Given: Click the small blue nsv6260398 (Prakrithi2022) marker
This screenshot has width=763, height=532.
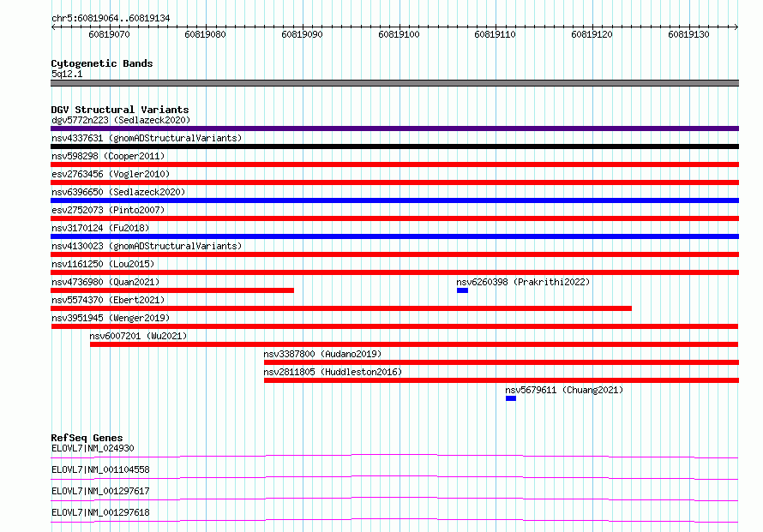Looking at the screenshot, I should [x=462, y=290].
